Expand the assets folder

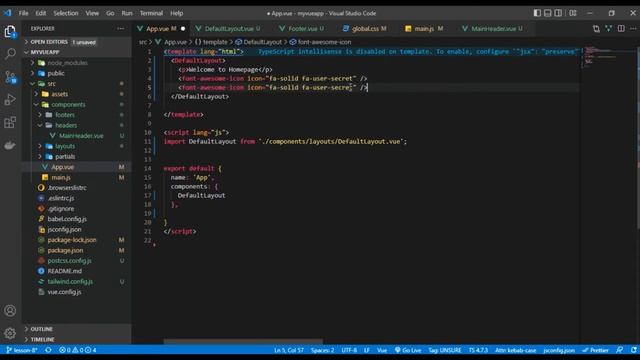(77, 94)
